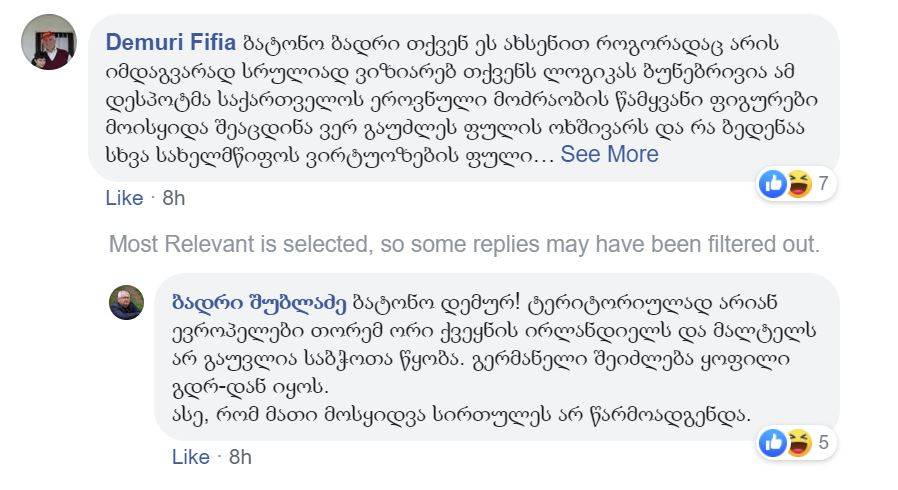View the 7 reactions on the first comment
This screenshot has width=898, height=490.
pyautogui.click(x=823, y=184)
